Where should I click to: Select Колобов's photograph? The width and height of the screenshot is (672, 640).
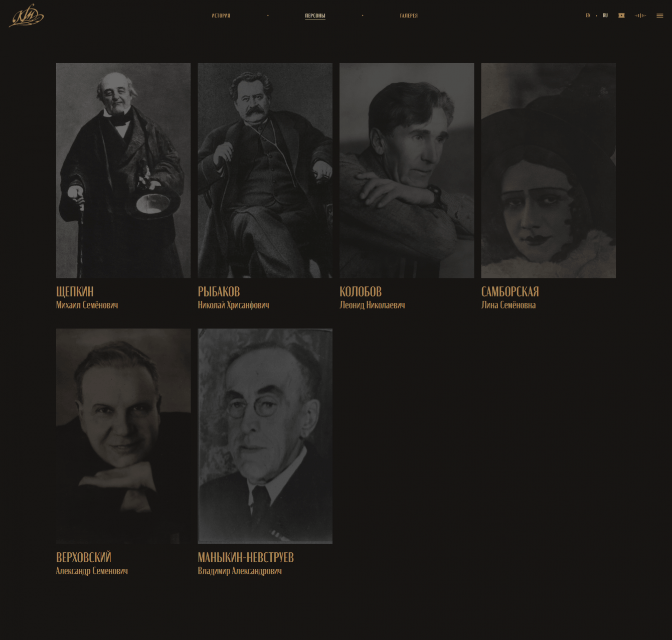(407, 171)
